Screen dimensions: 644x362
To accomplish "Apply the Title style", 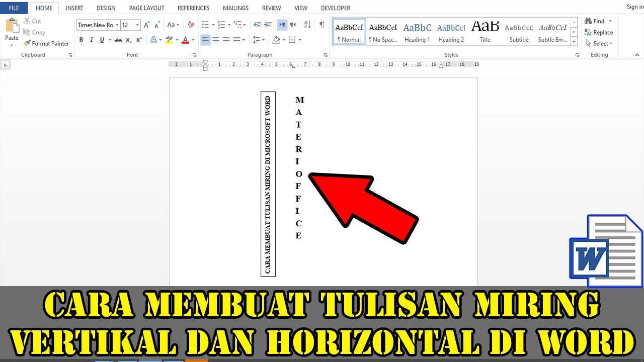I will point(485,32).
